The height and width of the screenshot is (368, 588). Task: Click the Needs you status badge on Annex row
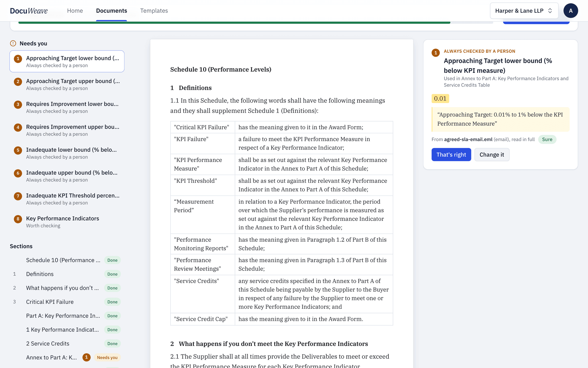point(107,357)
